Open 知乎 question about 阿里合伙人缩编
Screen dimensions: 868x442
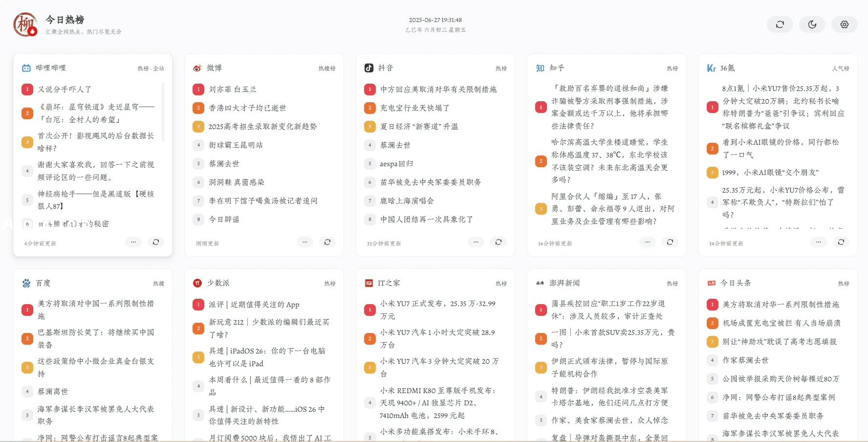click(x=613, y=209)
